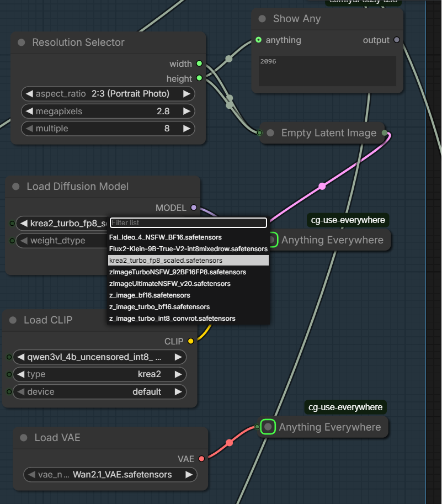Image resolution: width=442 pixels, height=504 pixels.
Task: Select next VAE file with right arrow
Action: pyautogui.click(x=189, y=474)
